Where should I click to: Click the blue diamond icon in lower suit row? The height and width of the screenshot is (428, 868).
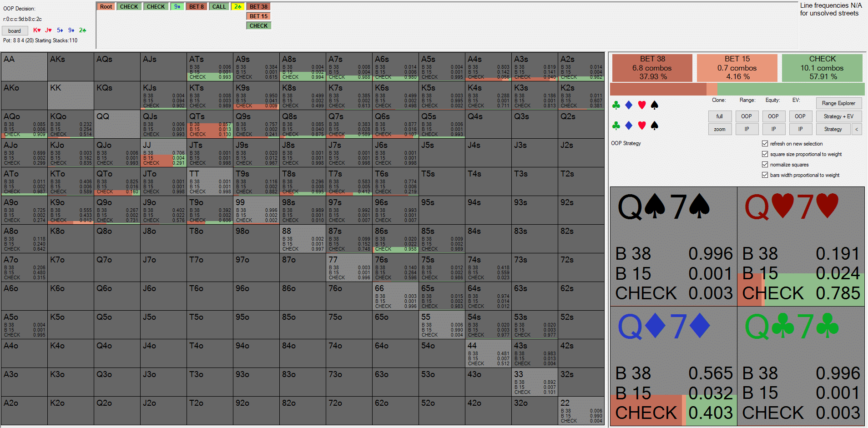tap(629, 126)
